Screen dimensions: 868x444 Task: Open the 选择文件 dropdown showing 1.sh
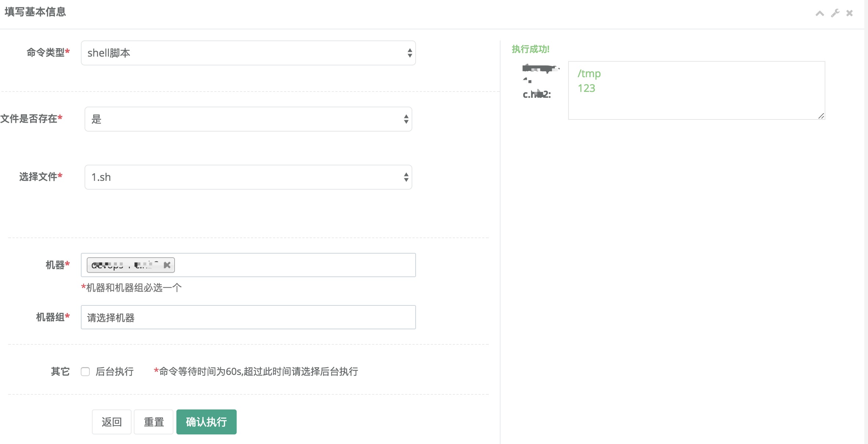(248, 177)
